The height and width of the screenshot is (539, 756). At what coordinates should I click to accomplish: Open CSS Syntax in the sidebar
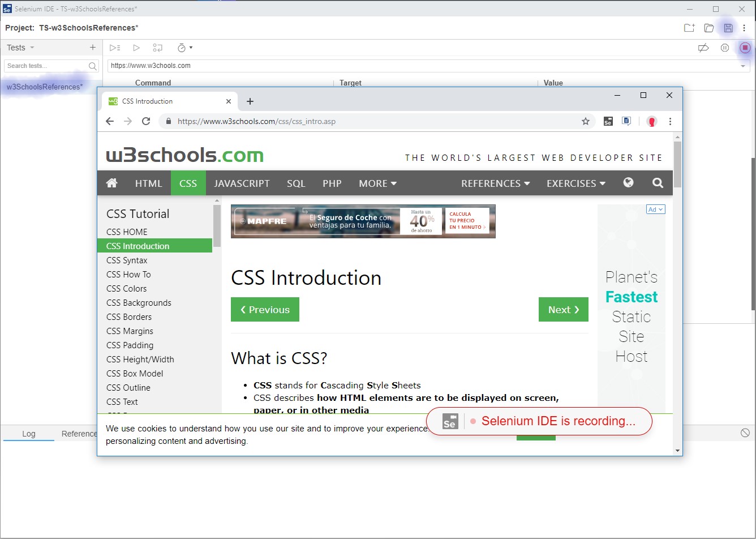tap(127, 260)
